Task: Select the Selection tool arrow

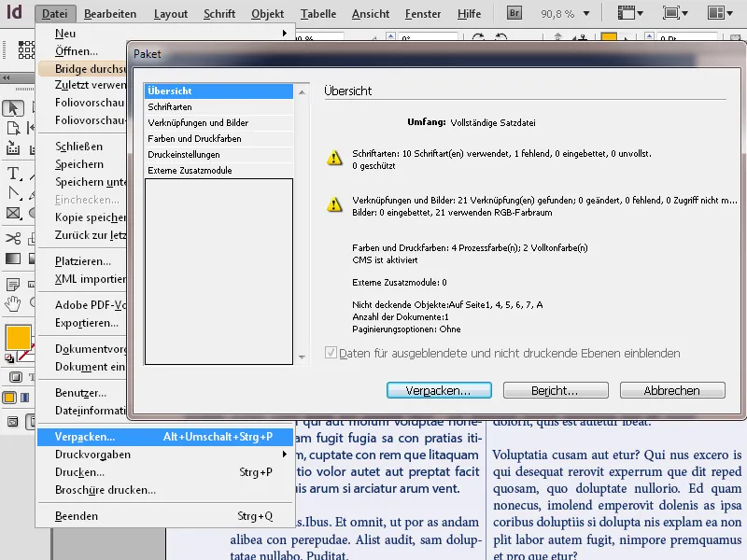Action: [x=13, y=107]
